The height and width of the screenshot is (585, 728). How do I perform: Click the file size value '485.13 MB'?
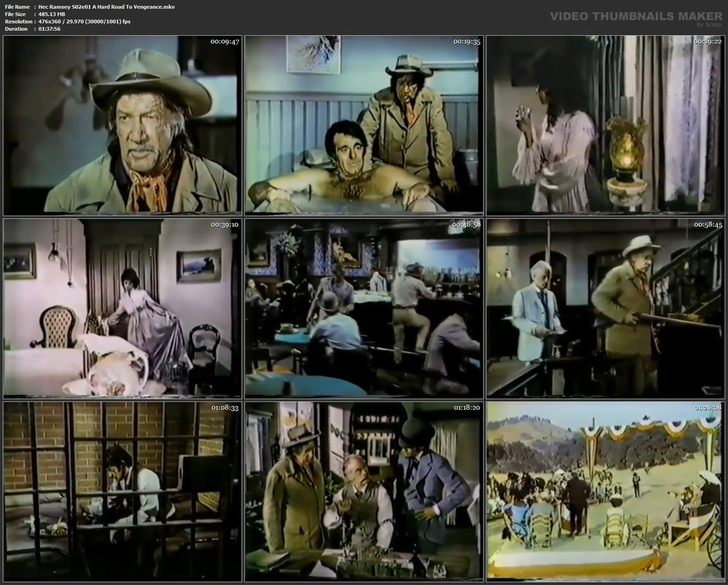(52, 15)
